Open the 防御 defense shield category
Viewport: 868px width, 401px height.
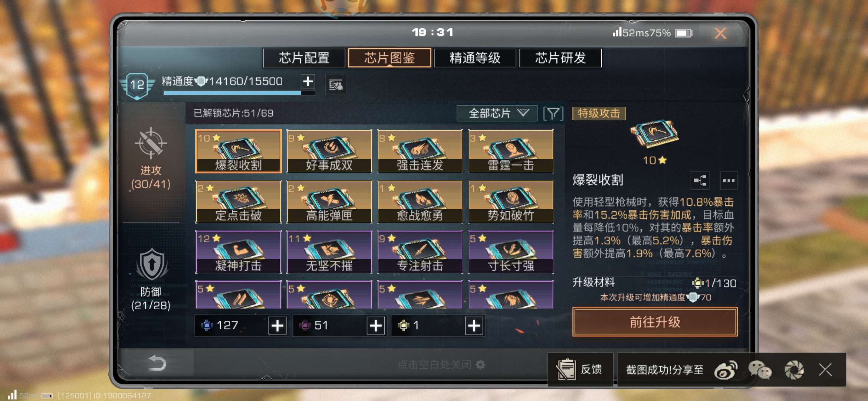pos(151,264)
